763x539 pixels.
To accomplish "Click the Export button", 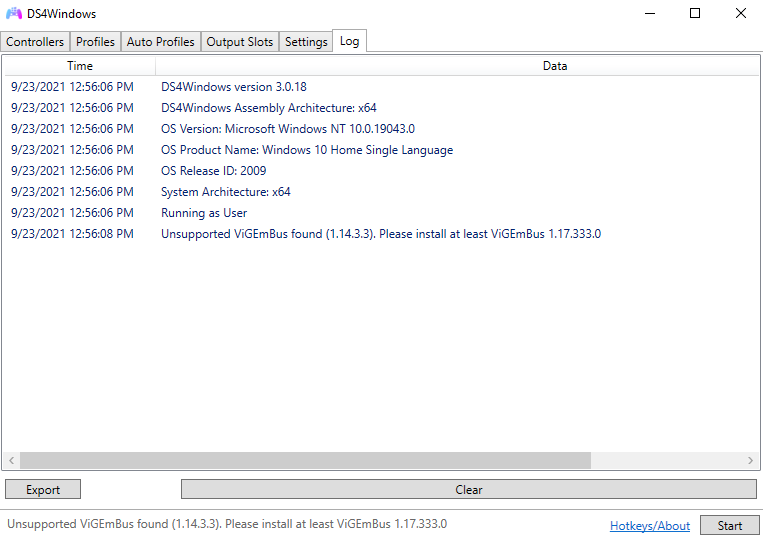I will pos(43,489).
